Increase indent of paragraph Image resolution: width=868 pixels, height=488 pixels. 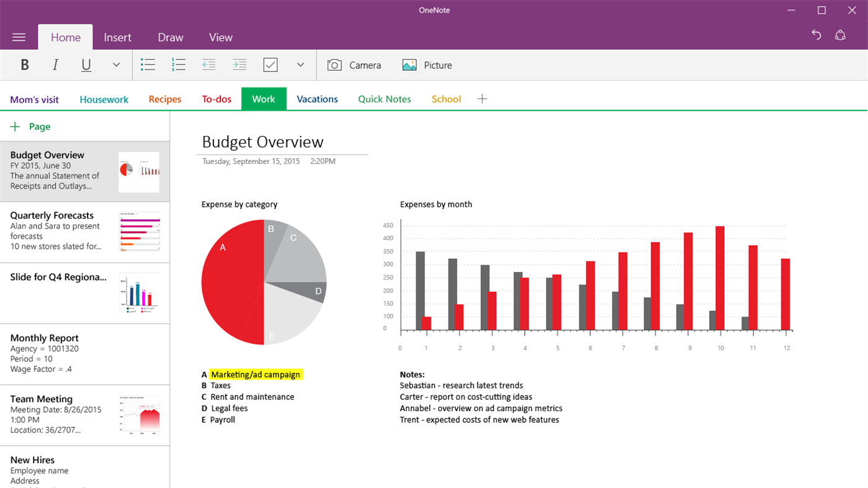[239, 65]
